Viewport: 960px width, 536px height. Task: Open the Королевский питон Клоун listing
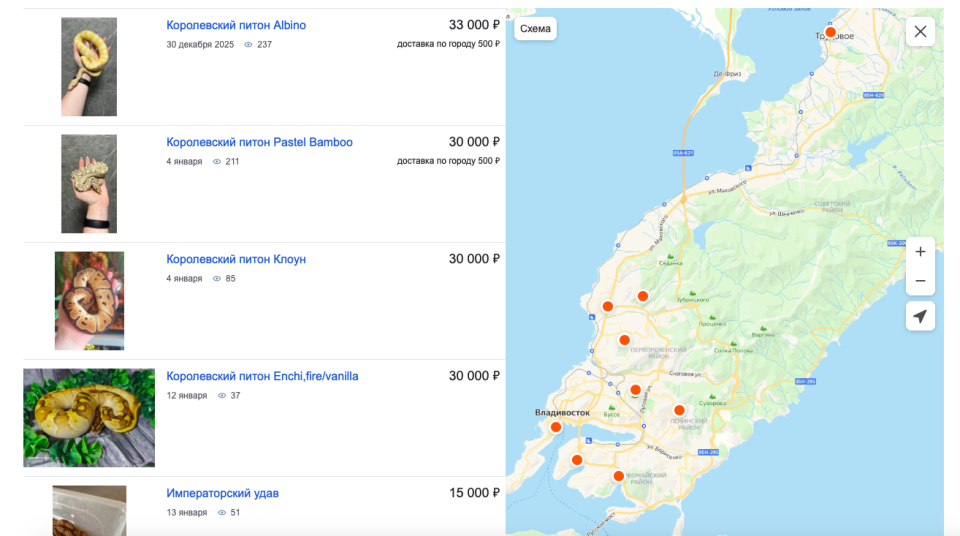pyautogui.click(x=236, y=259)
